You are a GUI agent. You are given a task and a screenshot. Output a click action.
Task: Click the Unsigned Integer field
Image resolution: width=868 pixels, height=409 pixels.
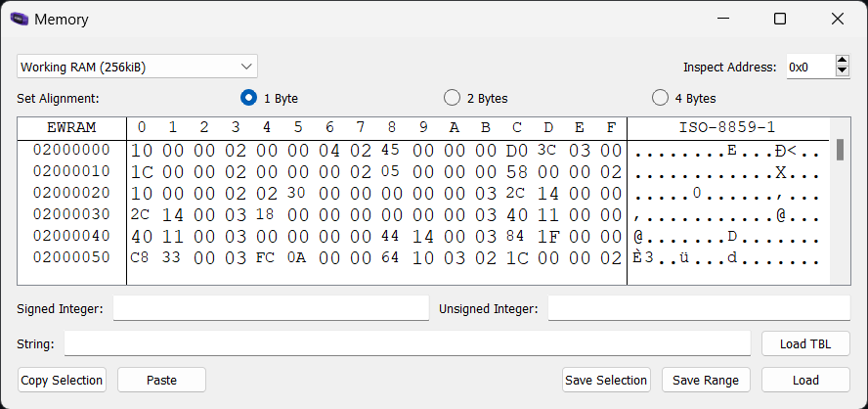[x=698, y=308]
